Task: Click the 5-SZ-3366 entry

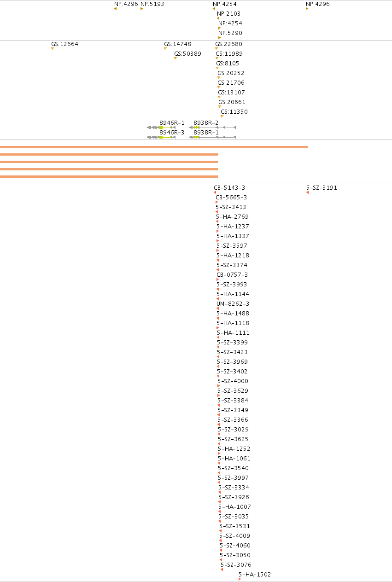Action: [x=233, y=420]
